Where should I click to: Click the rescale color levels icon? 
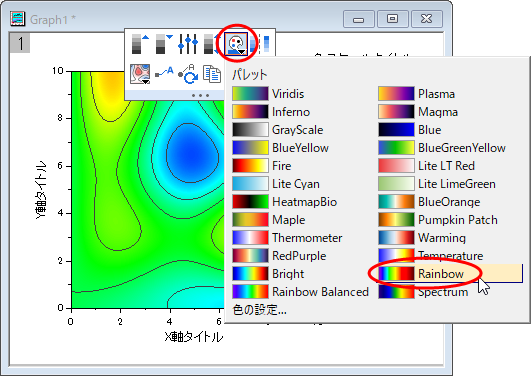coord(212,44)
